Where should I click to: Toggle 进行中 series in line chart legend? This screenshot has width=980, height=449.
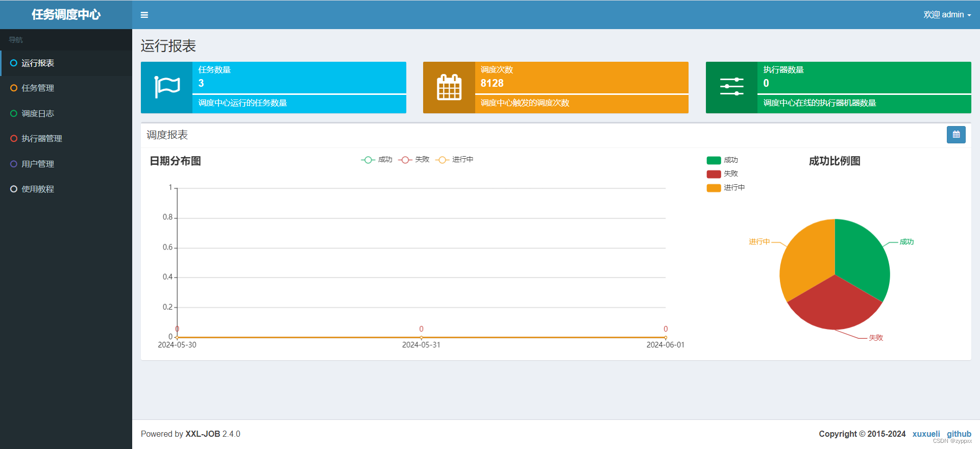point(454,160)
